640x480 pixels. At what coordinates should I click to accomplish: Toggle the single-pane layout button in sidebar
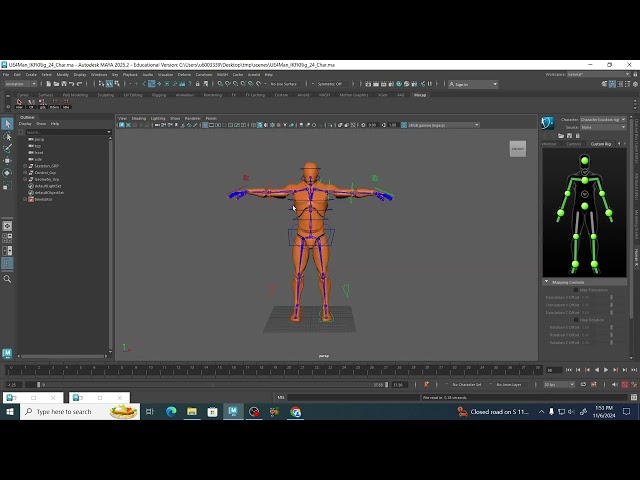(7, 226)
